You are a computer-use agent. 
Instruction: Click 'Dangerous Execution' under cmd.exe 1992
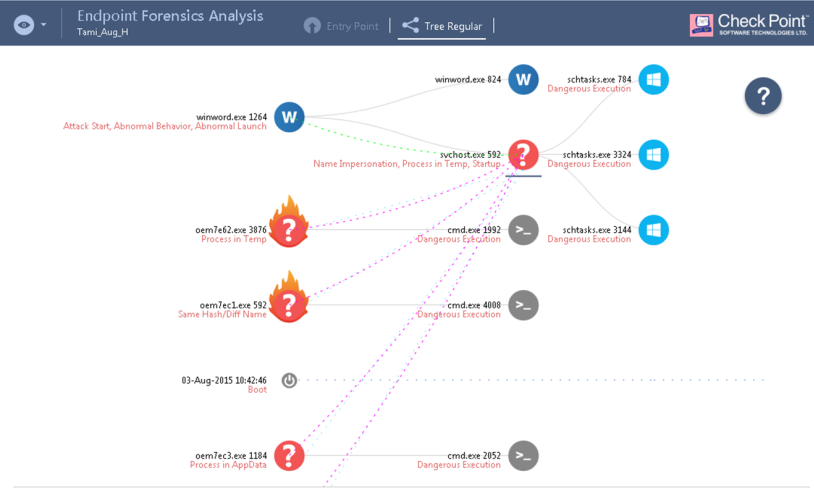[459, 239]
